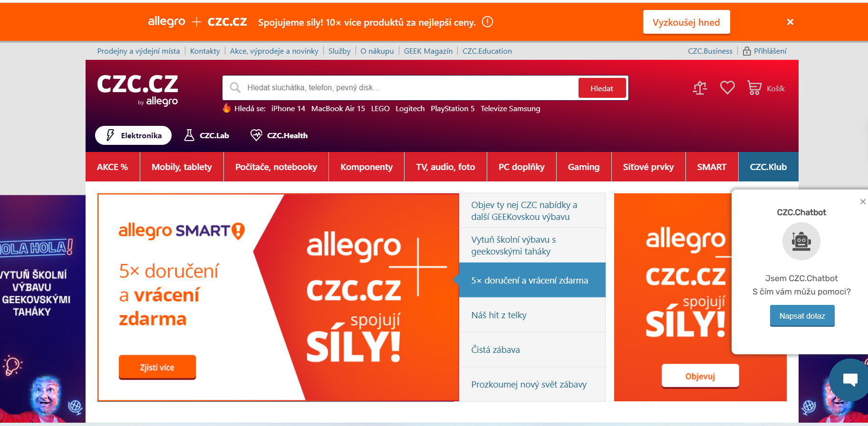Screen dimensions: 868x426
Task: Click the info icon in orange banner
Action: pos(487,22)
